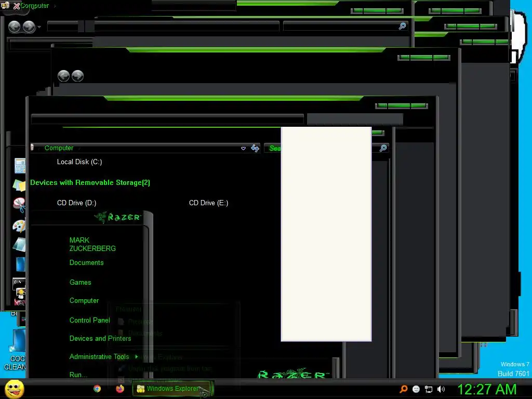Open the network tray icon

click(x=429, y=390)
